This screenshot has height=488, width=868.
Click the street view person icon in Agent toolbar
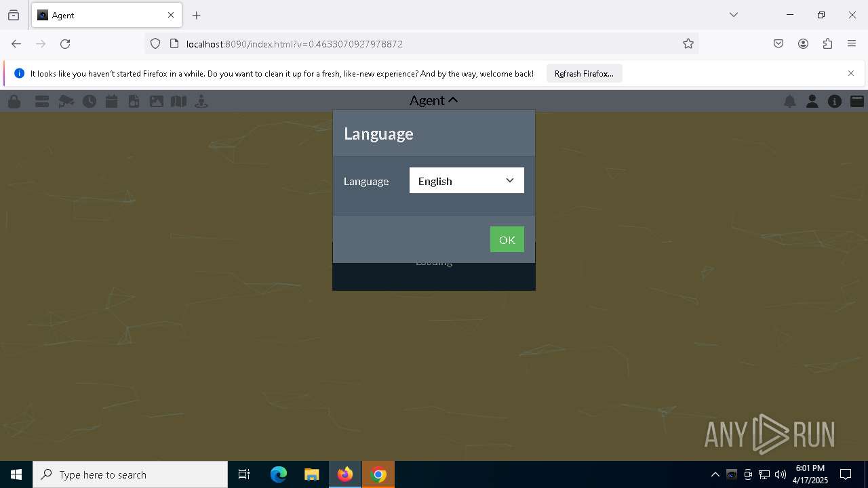point(201,101)
